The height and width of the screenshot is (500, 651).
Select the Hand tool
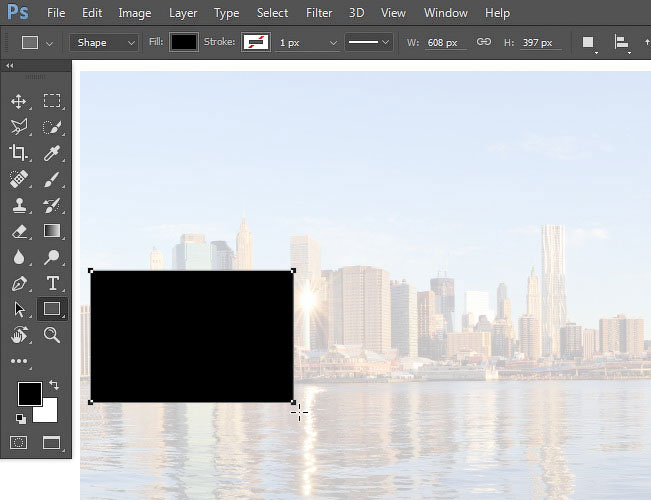(x=19, y=335)
